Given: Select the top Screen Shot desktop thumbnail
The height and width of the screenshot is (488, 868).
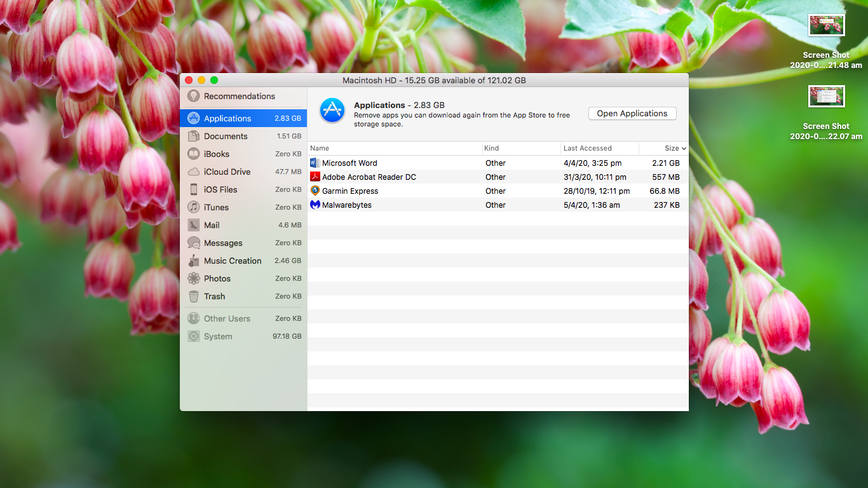Looking at the screenshot, I should coord(826,26).
